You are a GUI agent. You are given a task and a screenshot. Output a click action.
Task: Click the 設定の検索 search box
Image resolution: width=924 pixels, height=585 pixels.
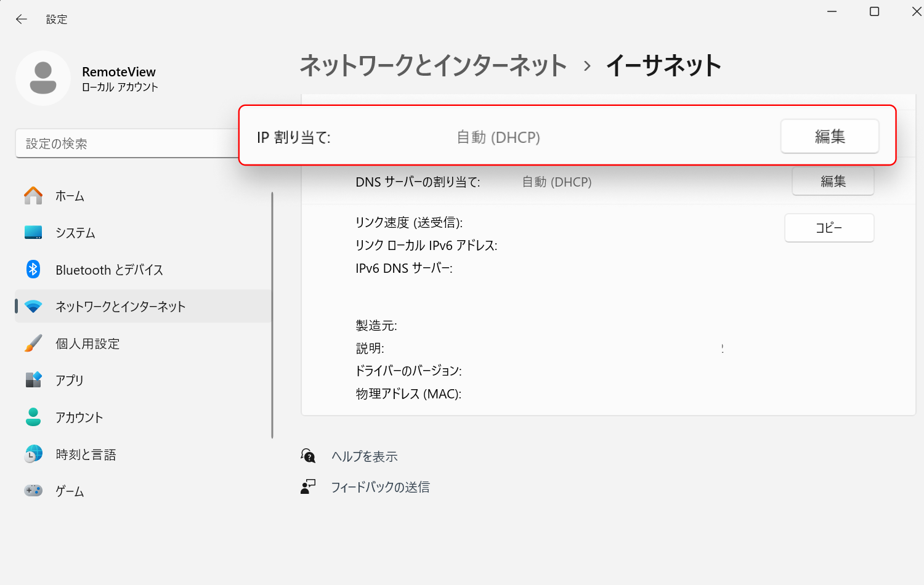pos(123,143)
